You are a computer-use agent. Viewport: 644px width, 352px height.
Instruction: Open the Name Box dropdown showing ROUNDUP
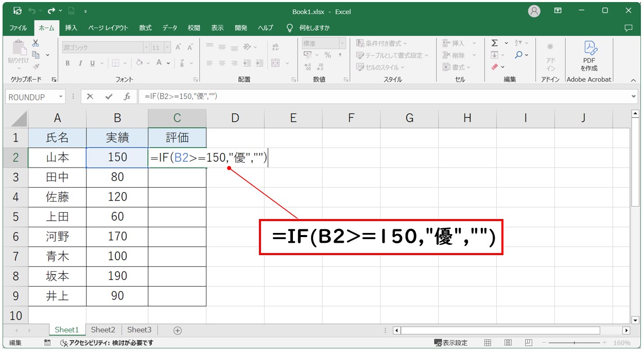(x=61, y=97)
